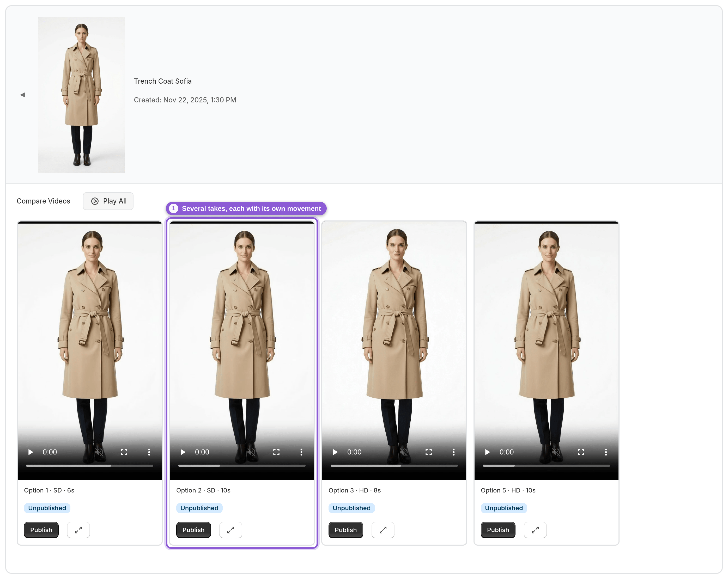Seek within the Option 2 progress bar
The image size is (728, 579).
[242, 466]
